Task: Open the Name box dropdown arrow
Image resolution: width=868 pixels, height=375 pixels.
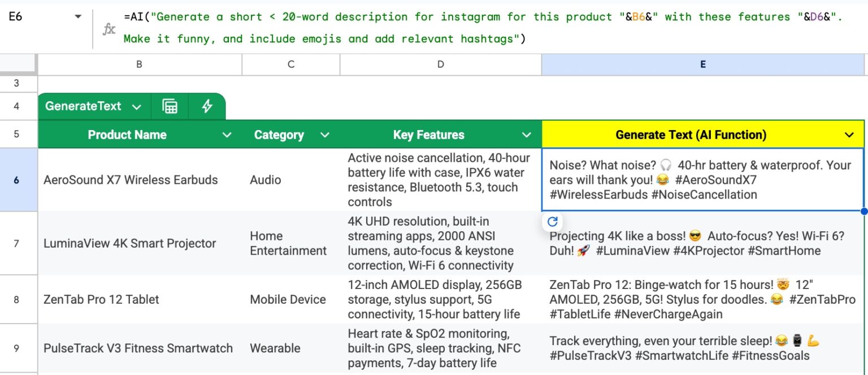Action: point(78,17)
